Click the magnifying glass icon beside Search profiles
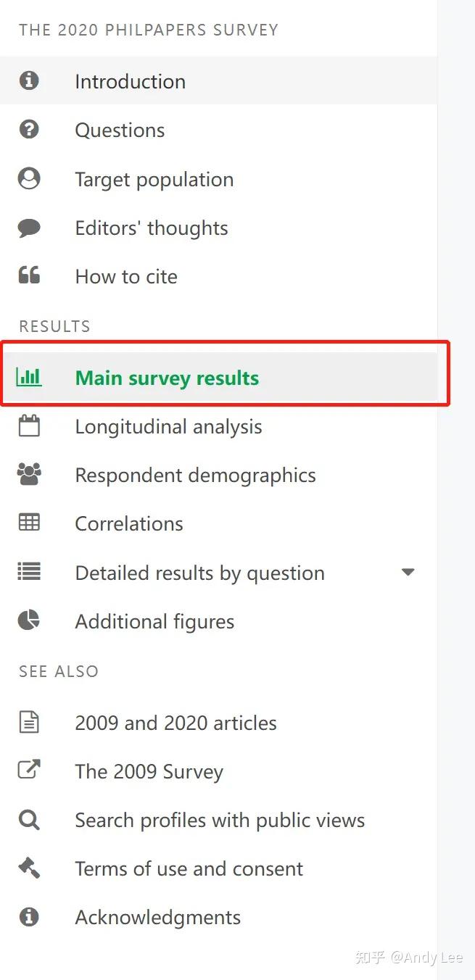 tap(29, 819)
